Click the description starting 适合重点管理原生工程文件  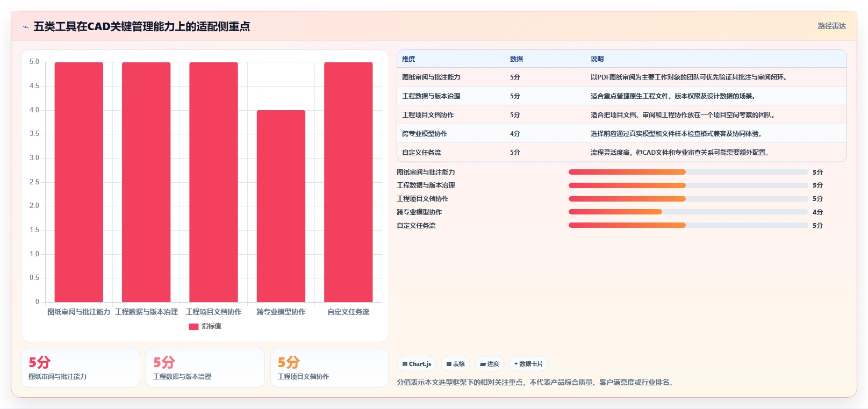(675, 96)
